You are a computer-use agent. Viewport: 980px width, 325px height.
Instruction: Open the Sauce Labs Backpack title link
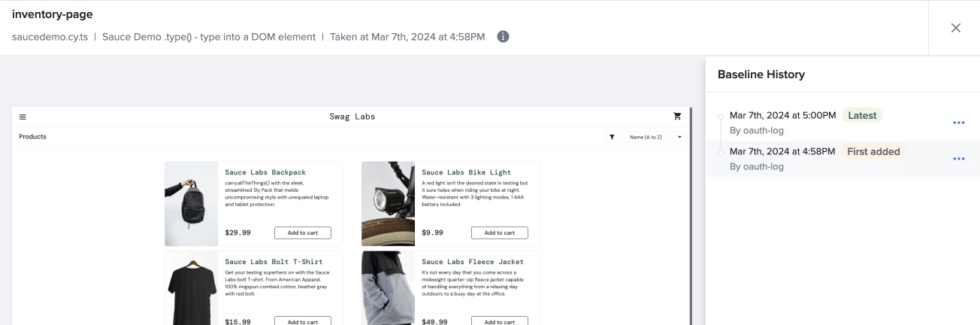coord(265,172)
